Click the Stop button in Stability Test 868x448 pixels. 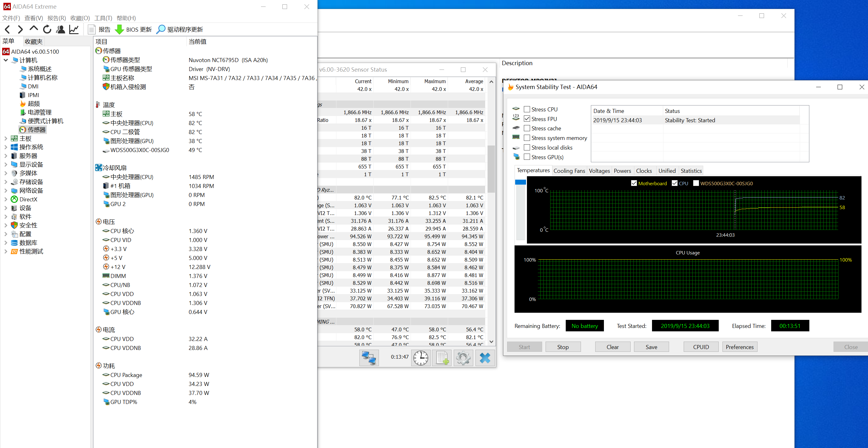pyautogui.click(x=563, y=347)
